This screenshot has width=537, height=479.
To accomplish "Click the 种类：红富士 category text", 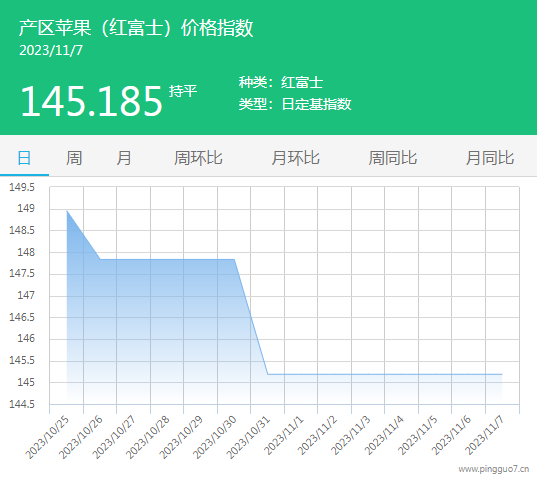I will point(280,83).
